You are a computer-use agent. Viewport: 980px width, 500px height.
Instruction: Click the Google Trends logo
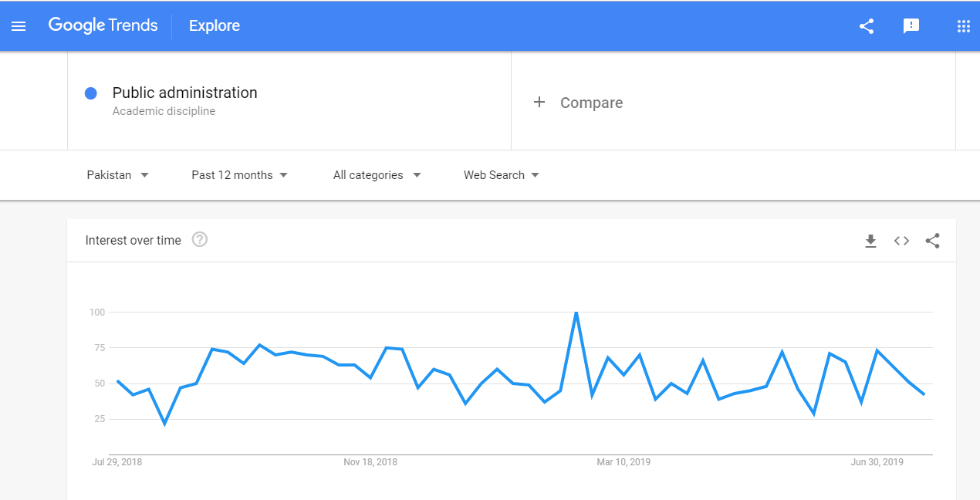tap(103, 25)
